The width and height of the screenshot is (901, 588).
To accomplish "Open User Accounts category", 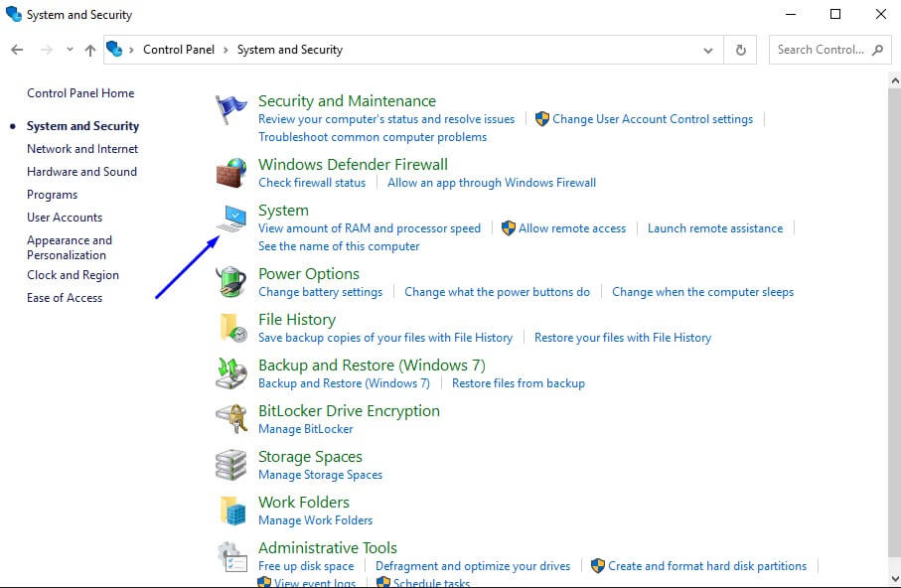I will 65,218.
